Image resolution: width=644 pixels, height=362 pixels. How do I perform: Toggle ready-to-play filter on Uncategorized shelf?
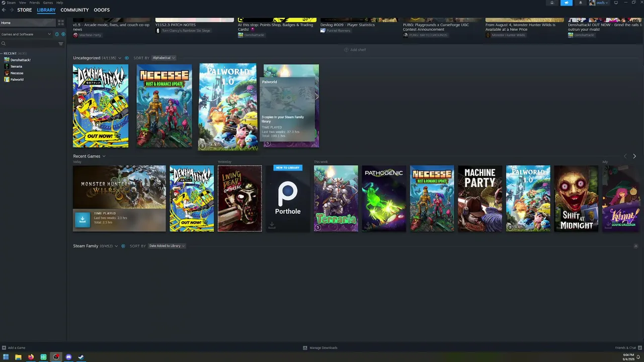(x=126, y=58)
